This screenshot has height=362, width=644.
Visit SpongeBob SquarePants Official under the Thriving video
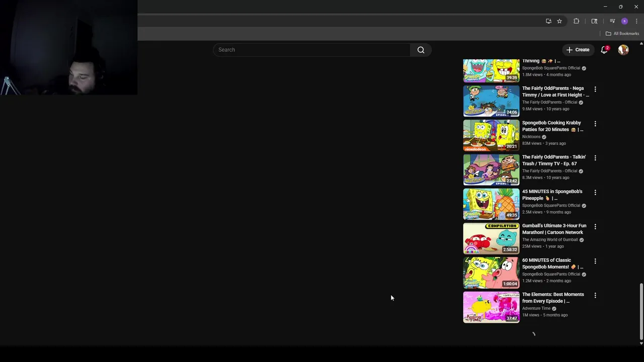(x=551, y=68)
